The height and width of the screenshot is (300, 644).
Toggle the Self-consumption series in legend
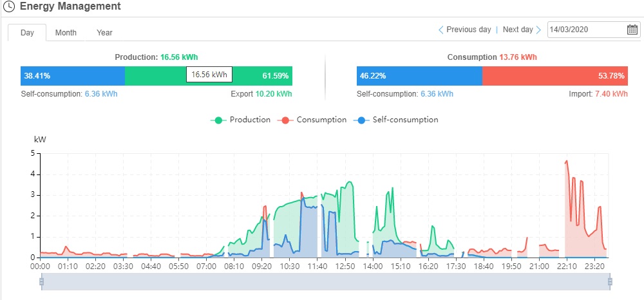coord(395,120)
